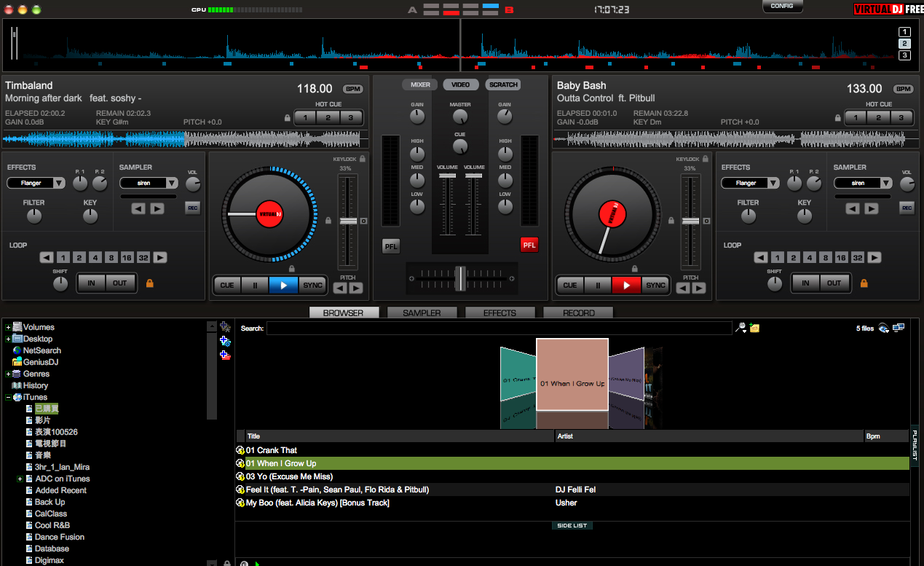Click the FILTER knob on Timbaland deck
The image size is (924, 566).
[34, 216]
